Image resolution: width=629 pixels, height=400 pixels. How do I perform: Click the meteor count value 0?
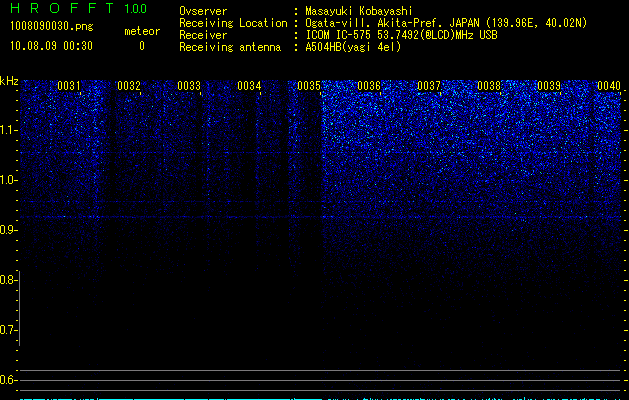pyautogui.click(x=142, y=46)
